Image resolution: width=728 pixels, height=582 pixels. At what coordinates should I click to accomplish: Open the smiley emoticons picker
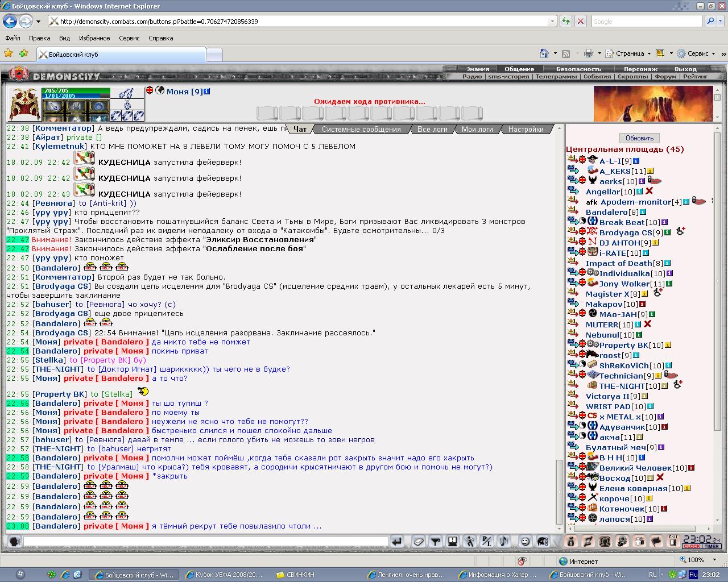tap(526, 542)
